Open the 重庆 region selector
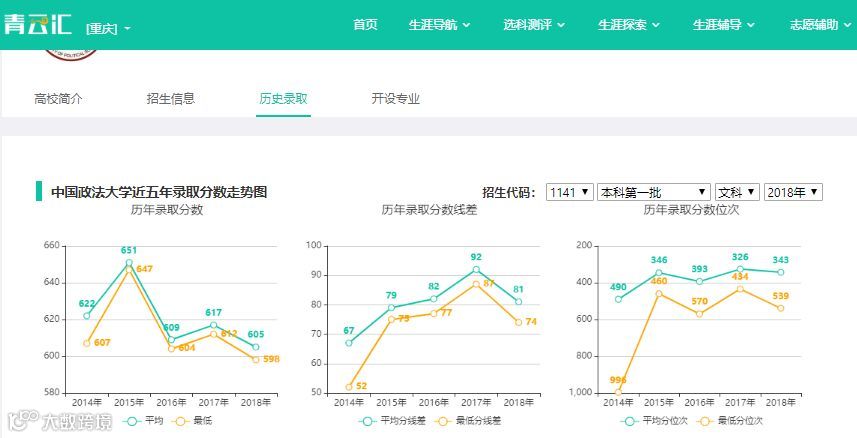Viewport: 857px width, 438px height. tap(108, 28)
